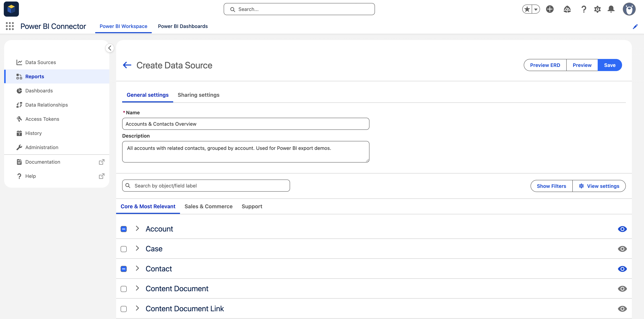Open the Setup gear icon
Image resolution: width=644 pixels, height=319 pixels.
click(x=597, y=9)
